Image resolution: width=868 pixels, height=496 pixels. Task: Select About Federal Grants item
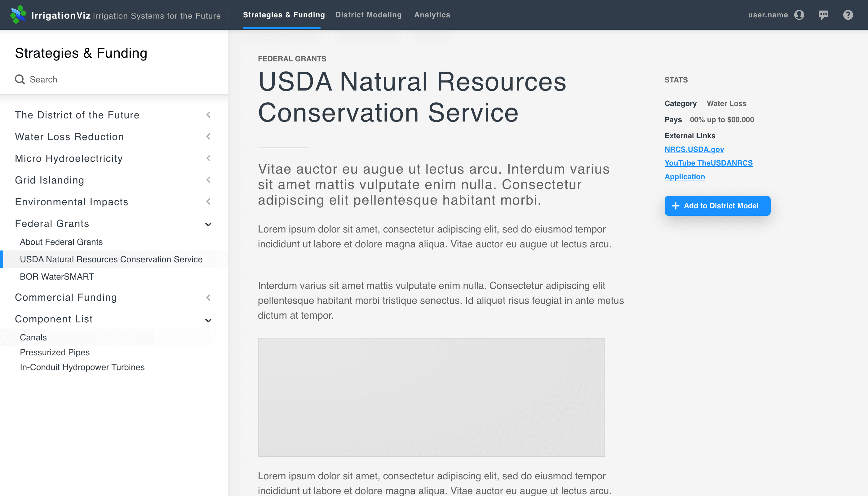[61, 242]
